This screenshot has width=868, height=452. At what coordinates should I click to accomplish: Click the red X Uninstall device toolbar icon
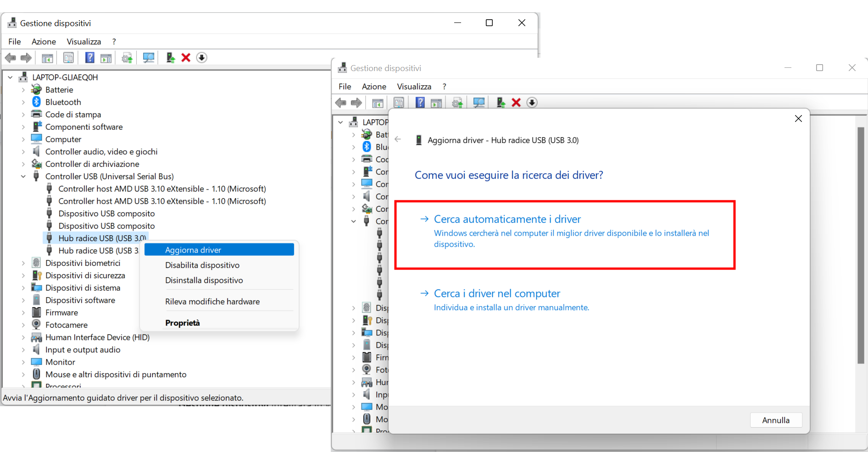tap(185, 57)
